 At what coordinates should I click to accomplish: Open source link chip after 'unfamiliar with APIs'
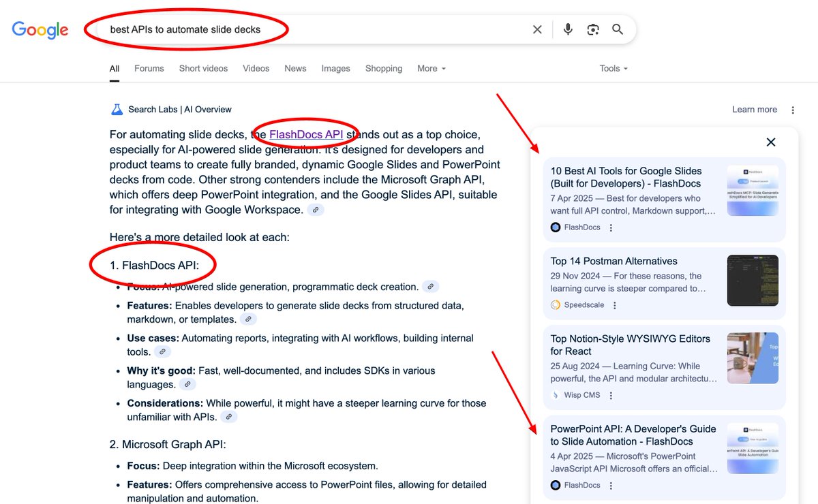pos(229,417)
